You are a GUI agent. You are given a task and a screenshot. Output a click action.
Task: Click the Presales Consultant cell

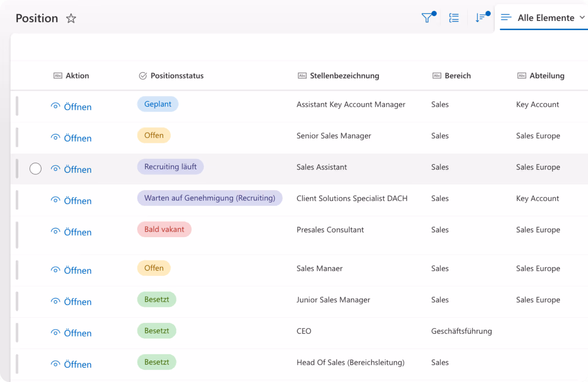330,230
